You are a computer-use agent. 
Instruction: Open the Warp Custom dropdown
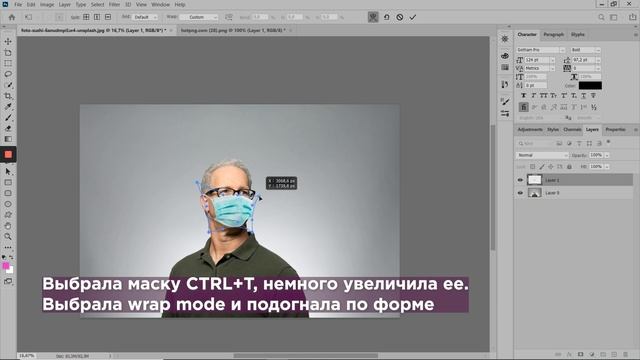[x=199, y=17]
